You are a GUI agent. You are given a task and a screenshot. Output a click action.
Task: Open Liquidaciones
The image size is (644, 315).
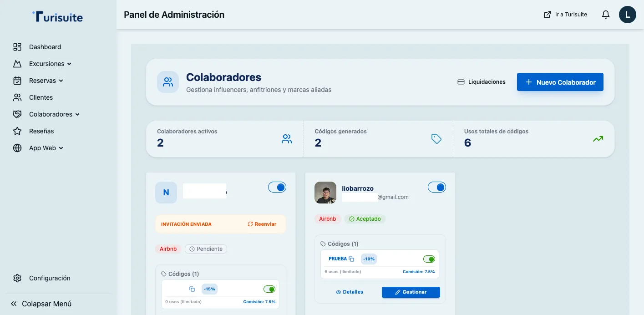(482, 82)
